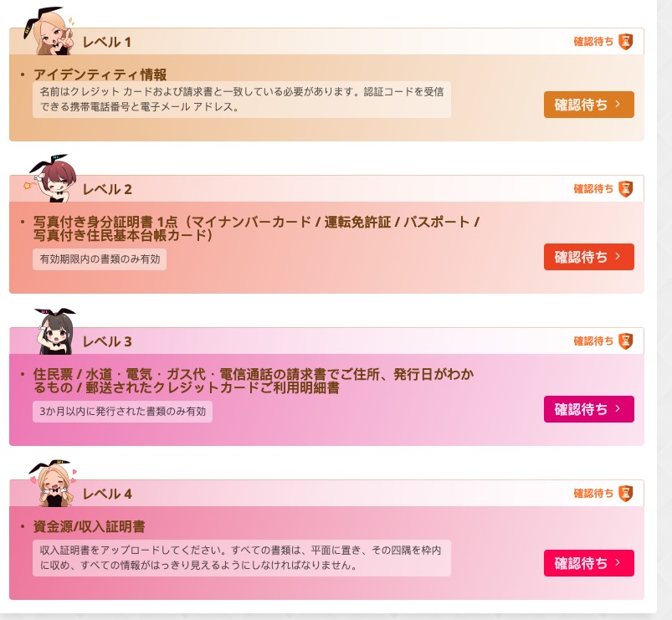Image resolution: width=672 pixels, height=620 pixels.
Task: Click the Level 2 hourglass shield icon
Action: (626, 189)
